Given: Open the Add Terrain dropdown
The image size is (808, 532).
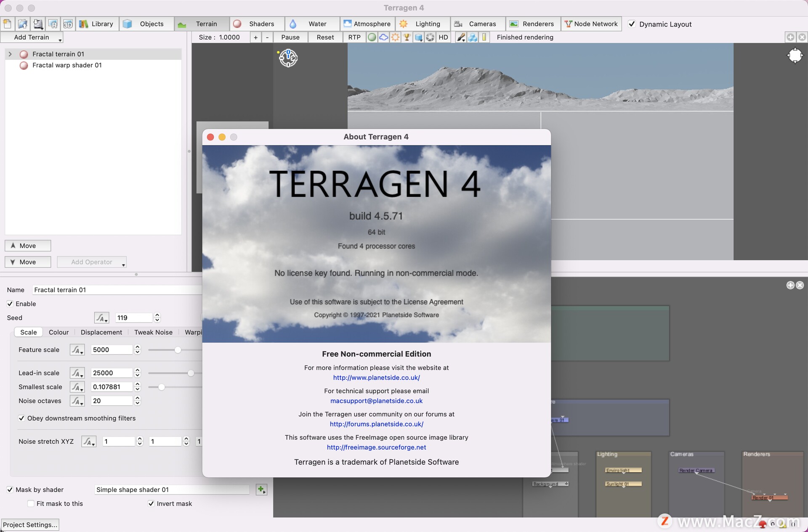Looking at the screenshot, I should (32, 37).
